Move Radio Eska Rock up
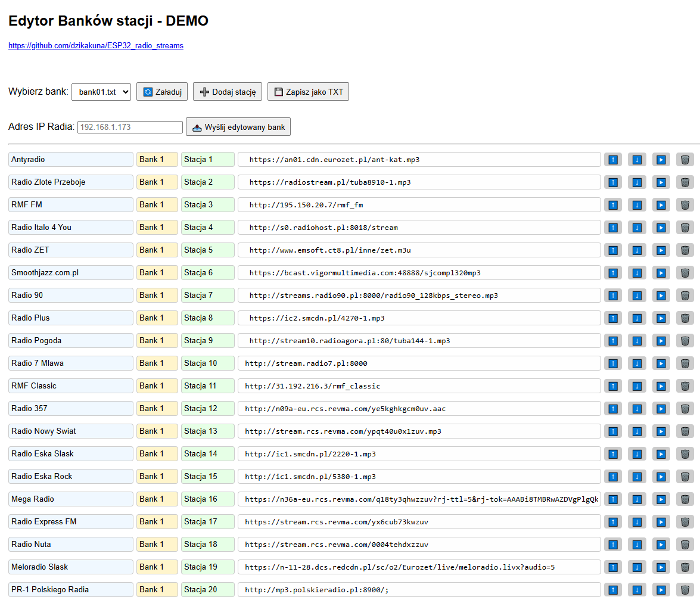This screenshot has height=600, width=700. coord(613,476)
